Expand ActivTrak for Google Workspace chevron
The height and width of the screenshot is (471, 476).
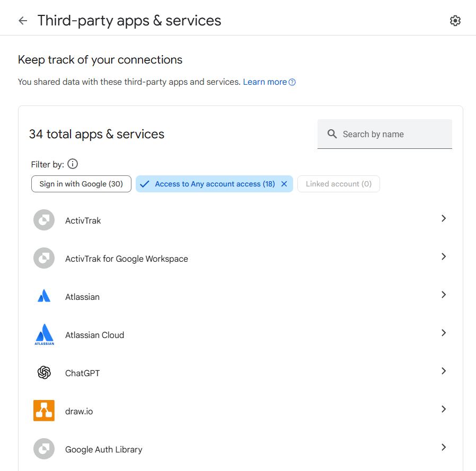click(444, 257)
